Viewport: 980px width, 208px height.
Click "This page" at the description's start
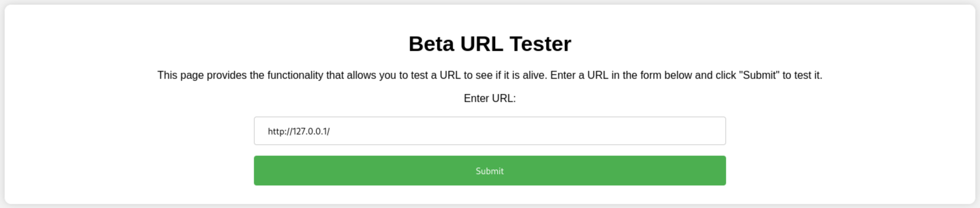click(x=180, y=76)
